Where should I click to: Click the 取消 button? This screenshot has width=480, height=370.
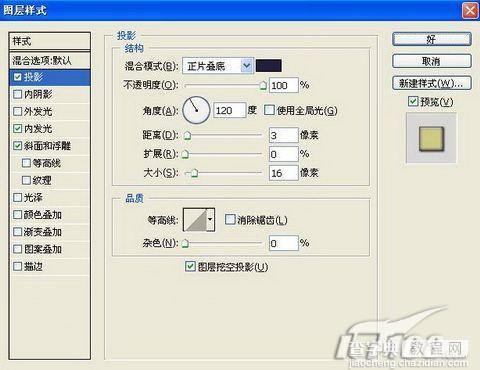(x=432, y=61)
